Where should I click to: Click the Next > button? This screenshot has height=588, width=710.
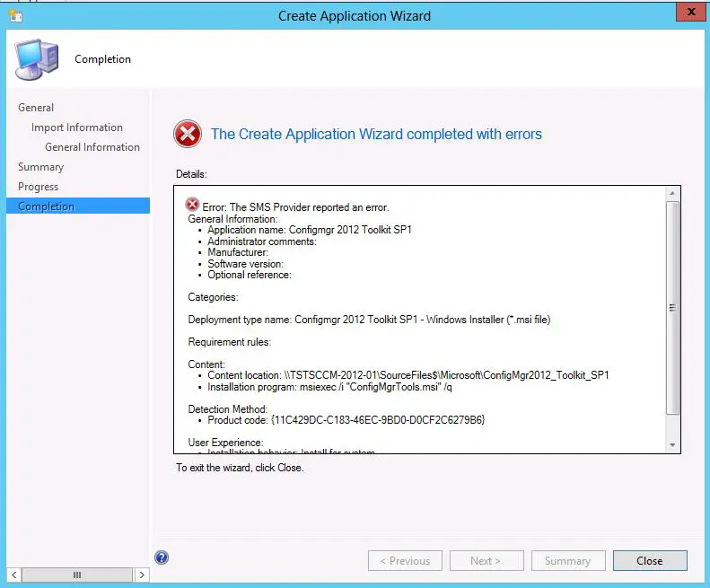pyautogui.click(x=486, y=561)
